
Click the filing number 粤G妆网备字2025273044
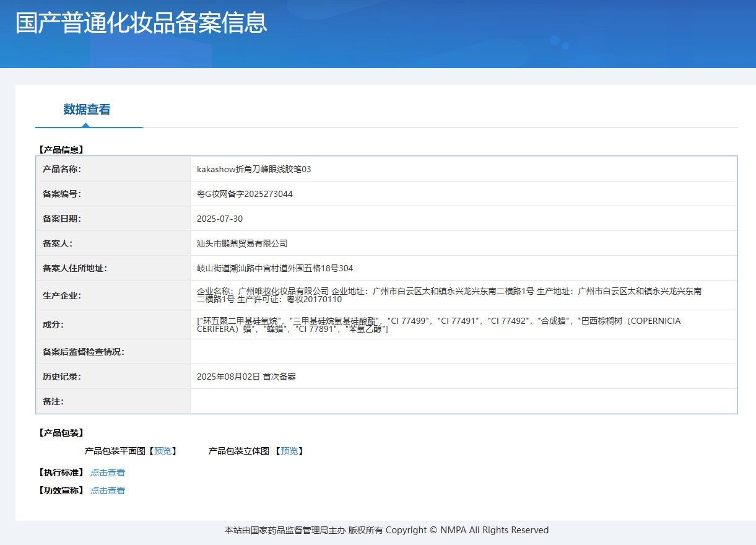pyautogui.click(x=245, y=194)
